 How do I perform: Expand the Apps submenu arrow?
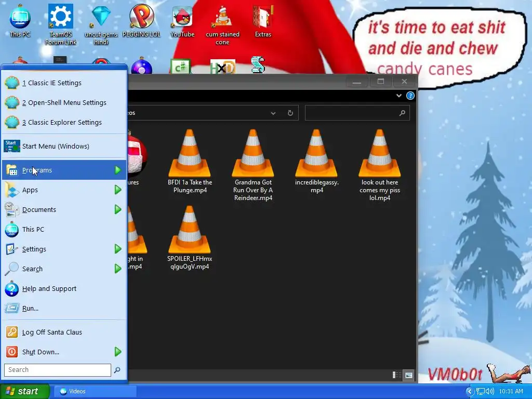tap(118, 190)
